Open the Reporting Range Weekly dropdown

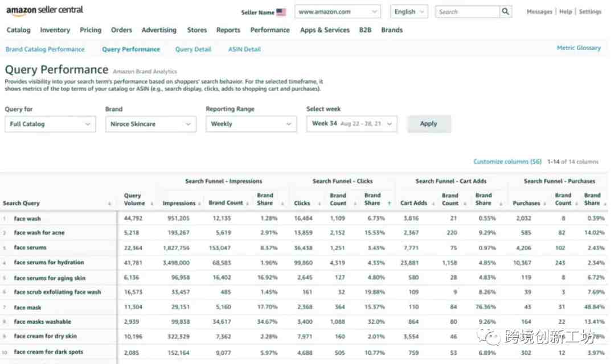coord(251,124)
